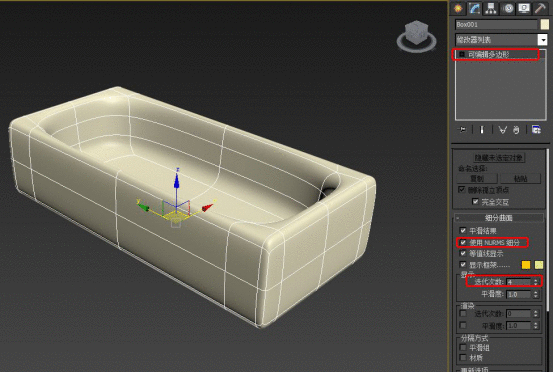Click display 迭代次数 value field showing 4

click(x=518, y=282)
